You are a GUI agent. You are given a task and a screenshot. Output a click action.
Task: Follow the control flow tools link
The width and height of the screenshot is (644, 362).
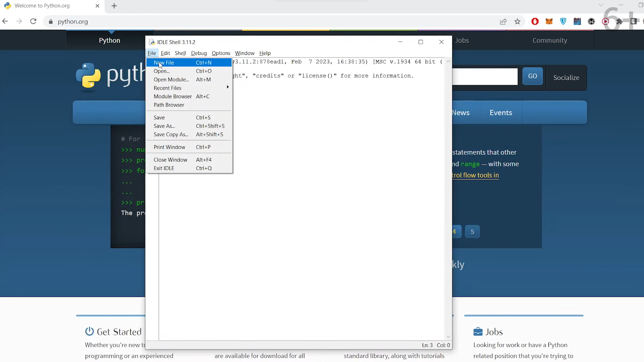click(x=476, y=175)
